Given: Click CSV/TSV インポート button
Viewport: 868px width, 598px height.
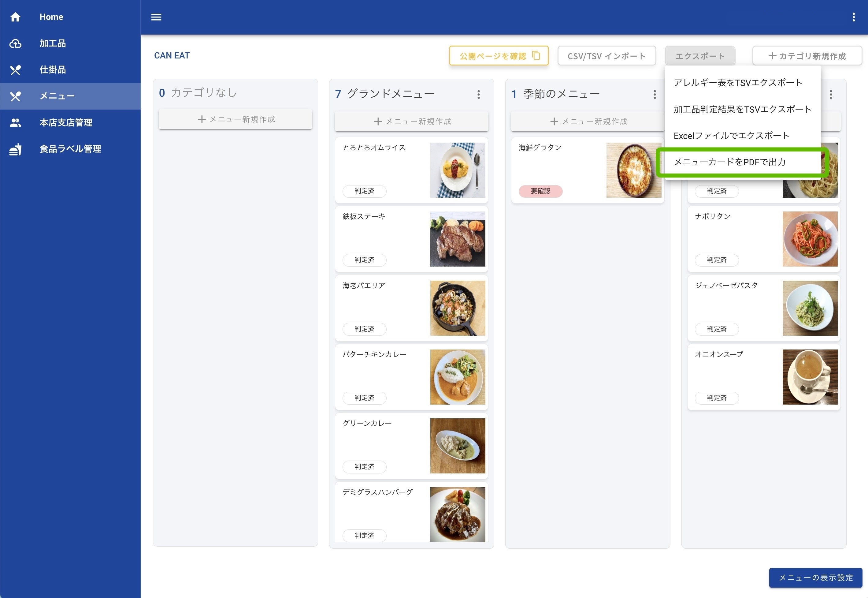Looking at the screenshot, I should 606,56.
